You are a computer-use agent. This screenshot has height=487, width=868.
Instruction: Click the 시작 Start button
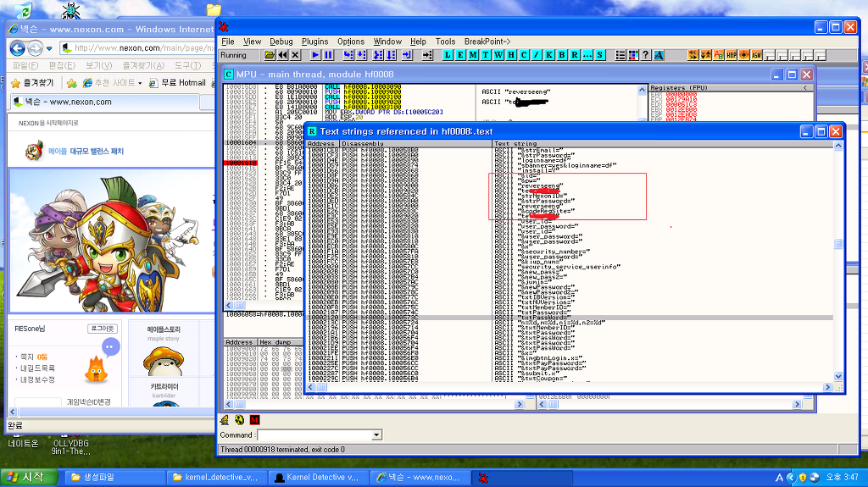coord(26,478)
